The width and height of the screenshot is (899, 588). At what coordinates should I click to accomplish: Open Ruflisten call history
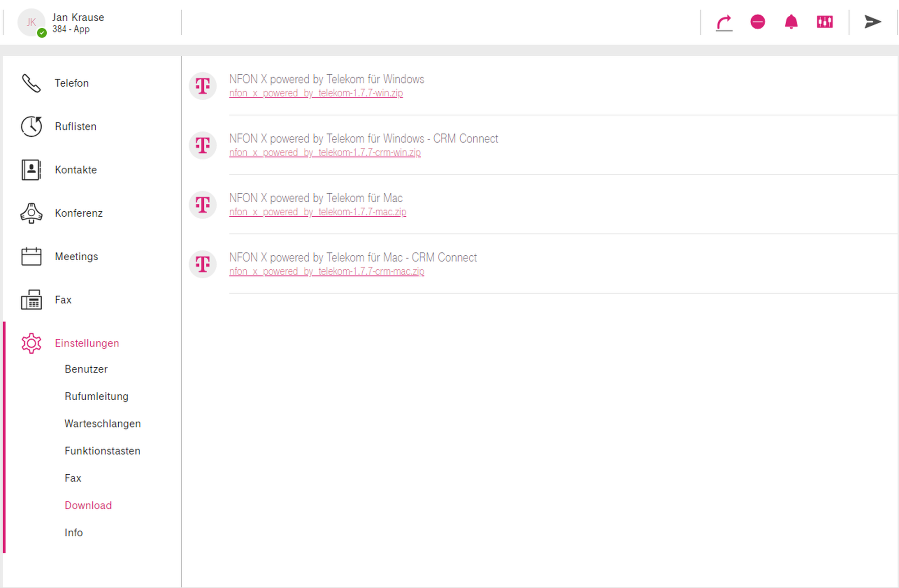(x=75, y=126)
